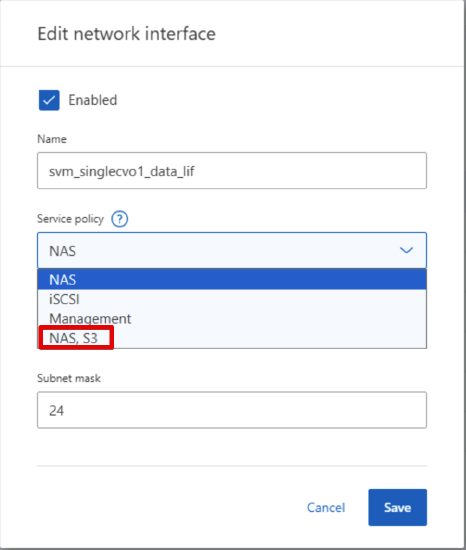Image resolution: width=466 pixels, height=550 pixels.
Task: Click the Edit network interface title
Action: 127,34
